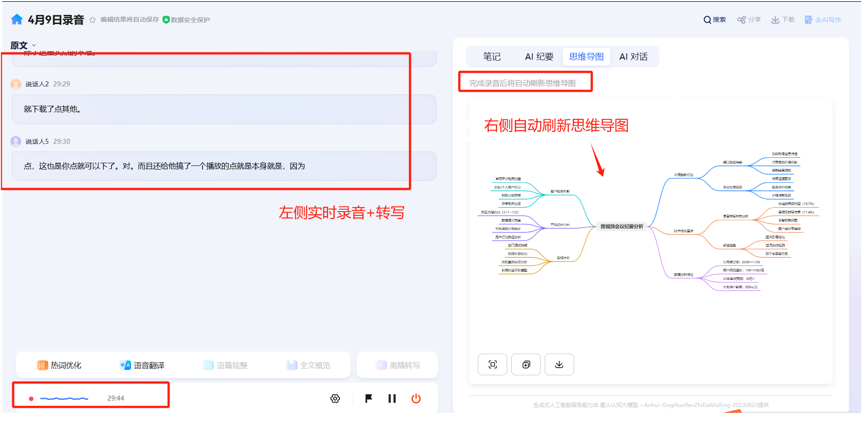Go to home via the house icon
Viewport: 868px width, 430px height.
pos(17,19)
